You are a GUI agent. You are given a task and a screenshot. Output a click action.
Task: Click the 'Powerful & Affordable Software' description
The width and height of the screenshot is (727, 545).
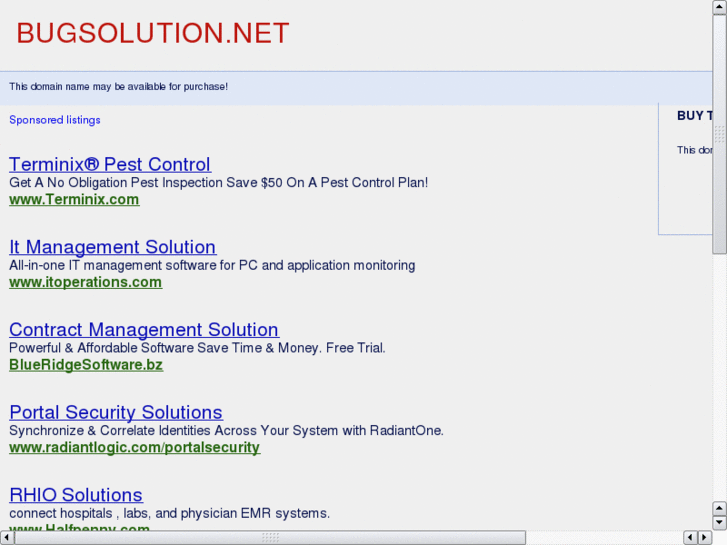tap(197, 348)
